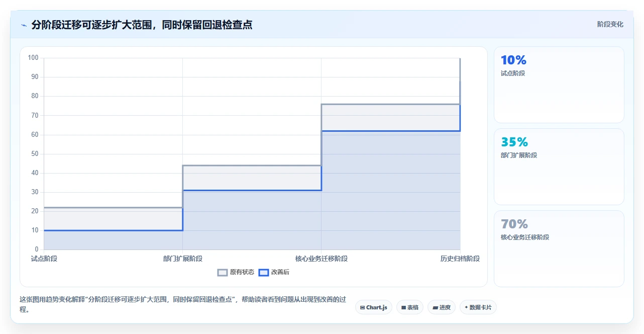This screenshot has width=644, height=334.
Task: Click the 35% value in second card
Action: (x=514, y=142)
